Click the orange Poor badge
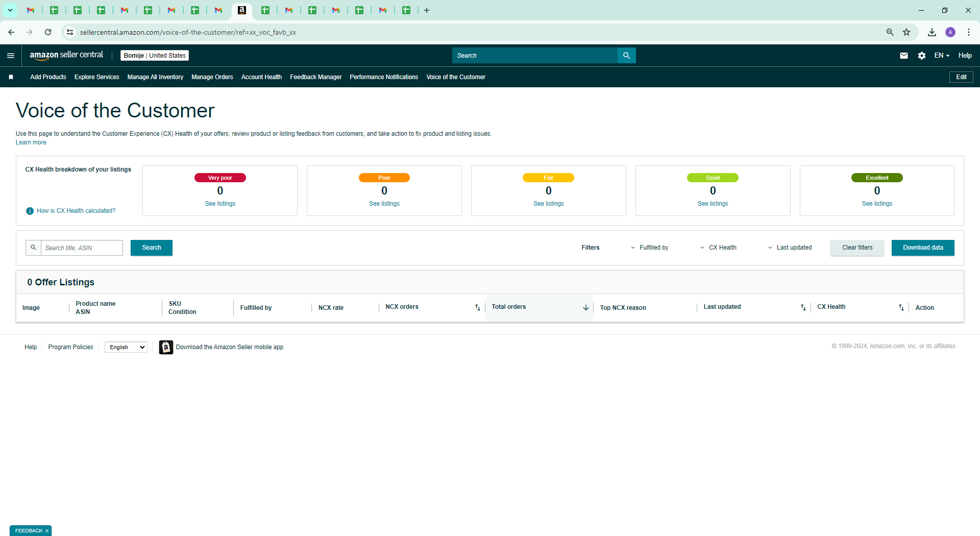The height and width of the screenshot is (536, 980). 384,178
